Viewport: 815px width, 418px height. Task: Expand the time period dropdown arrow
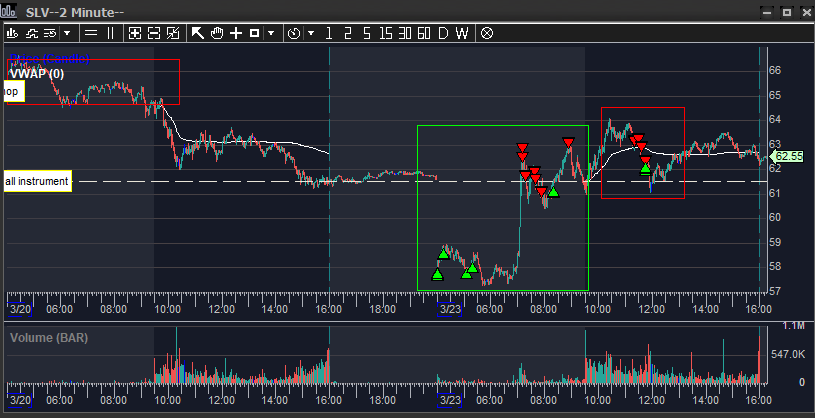[x=311, y=33]
